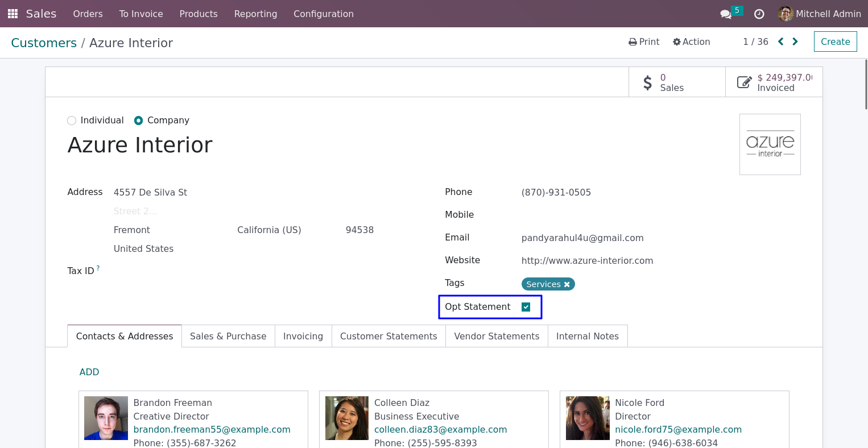
Task: Open the Action dropdown
Action: (691, 42)
